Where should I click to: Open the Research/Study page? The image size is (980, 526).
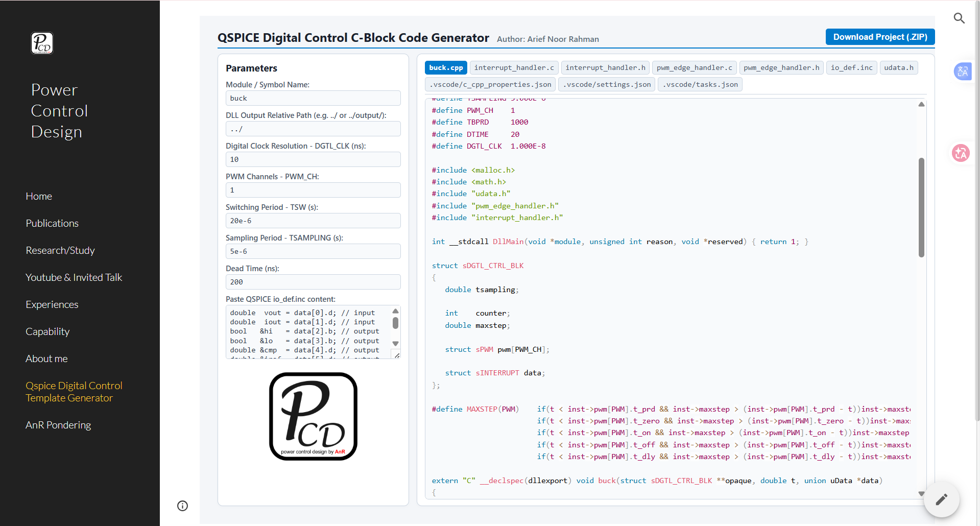(60, 250)
